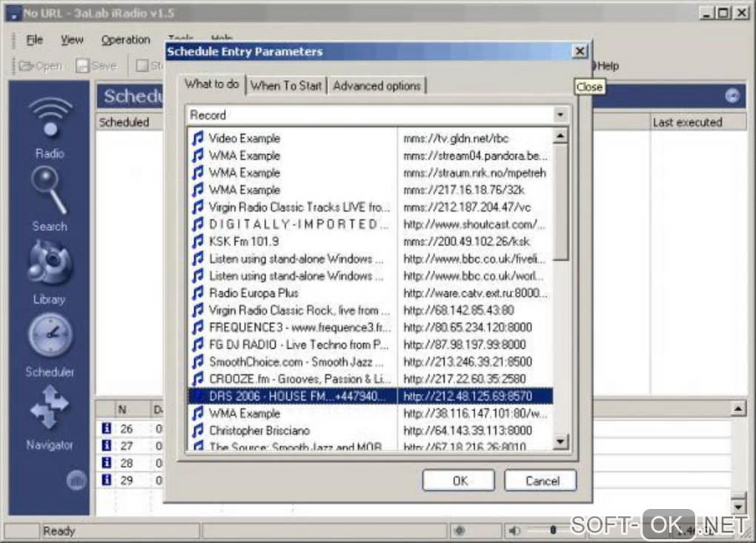Minimize the iRadio main window
This screenshot has height=543, width=756.
706,13
